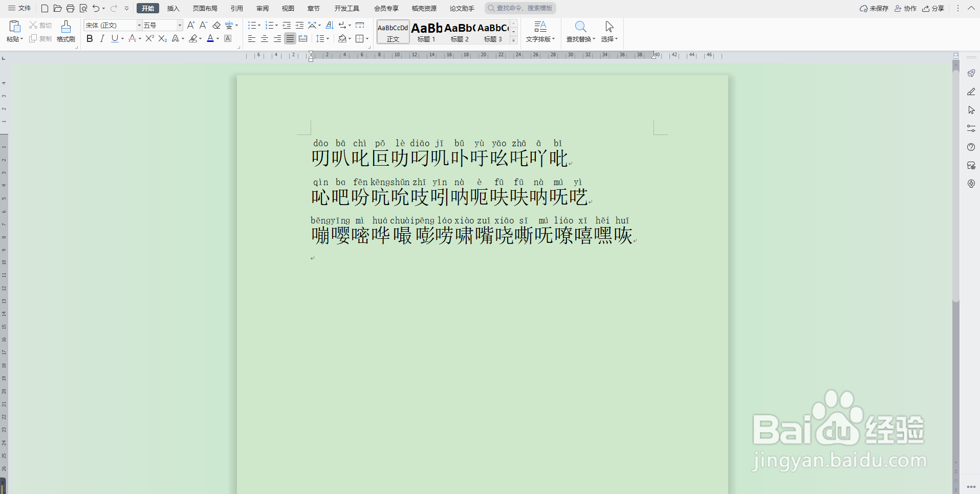Click the Print icon in quick access bar
The height and width of the screenshot is (494, 980).
70,8
